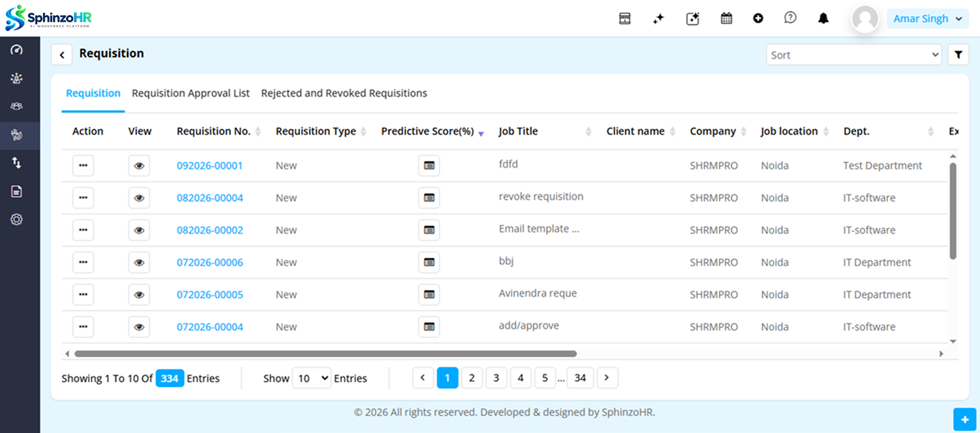Open requisition link 082026-00002
980x433 pixels.
(x=210, y=230)
